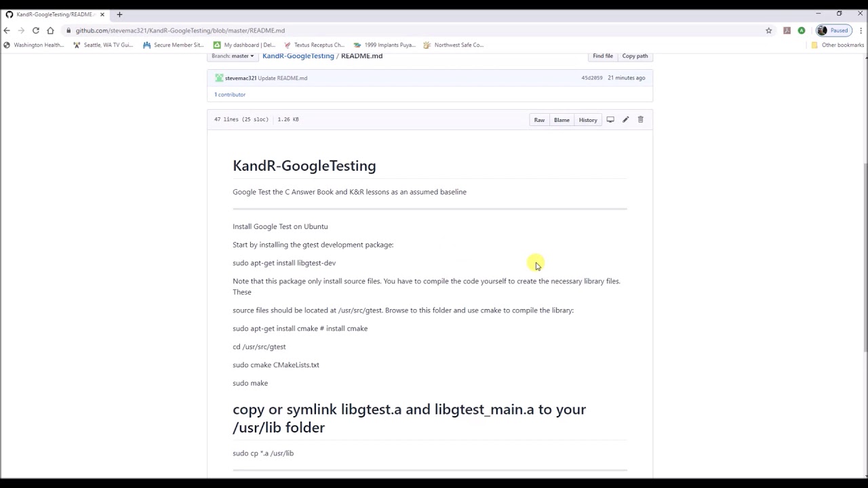The width and height of the screenshot is (868, 488).
Task: Click 'sudo cp *.a /usr/lib' line
Action: tap(263, 453)
